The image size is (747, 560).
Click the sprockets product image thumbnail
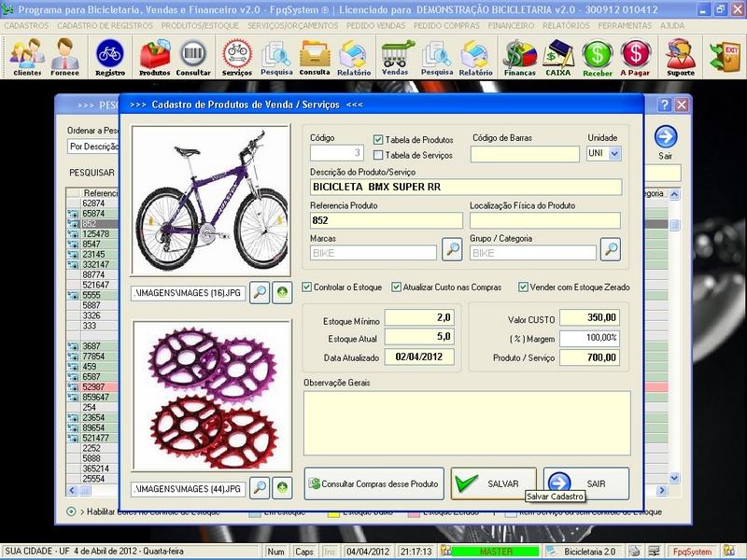[212, 395]
